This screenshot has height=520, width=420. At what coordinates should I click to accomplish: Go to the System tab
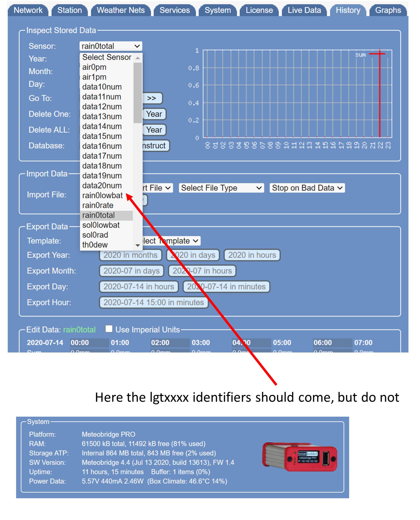click(x=218, y=10)
